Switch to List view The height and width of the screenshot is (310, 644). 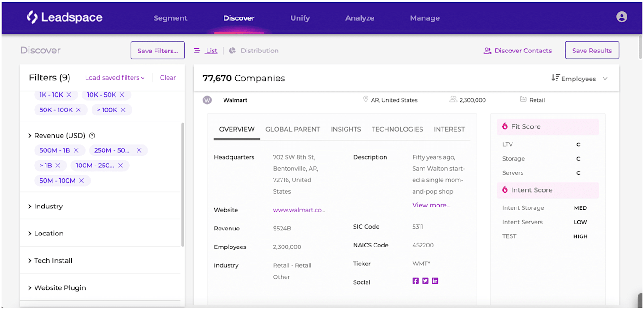pyautogui.click(x=212, y=51)
